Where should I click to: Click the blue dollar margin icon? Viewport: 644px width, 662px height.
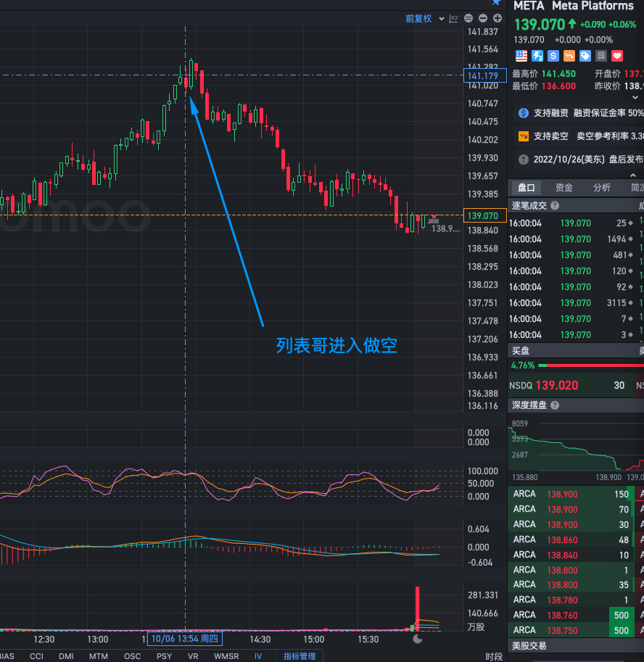(x=553, y=56)
